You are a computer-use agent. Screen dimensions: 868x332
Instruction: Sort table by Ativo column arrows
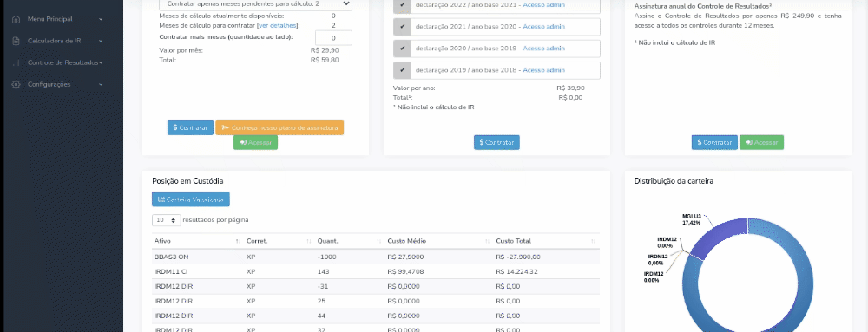point(238,241)
